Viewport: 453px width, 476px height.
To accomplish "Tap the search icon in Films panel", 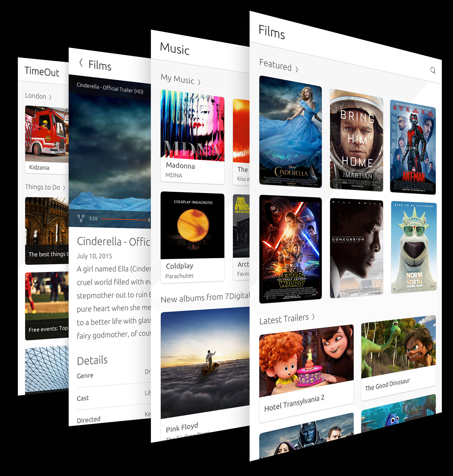I will (x=433, y=70).
